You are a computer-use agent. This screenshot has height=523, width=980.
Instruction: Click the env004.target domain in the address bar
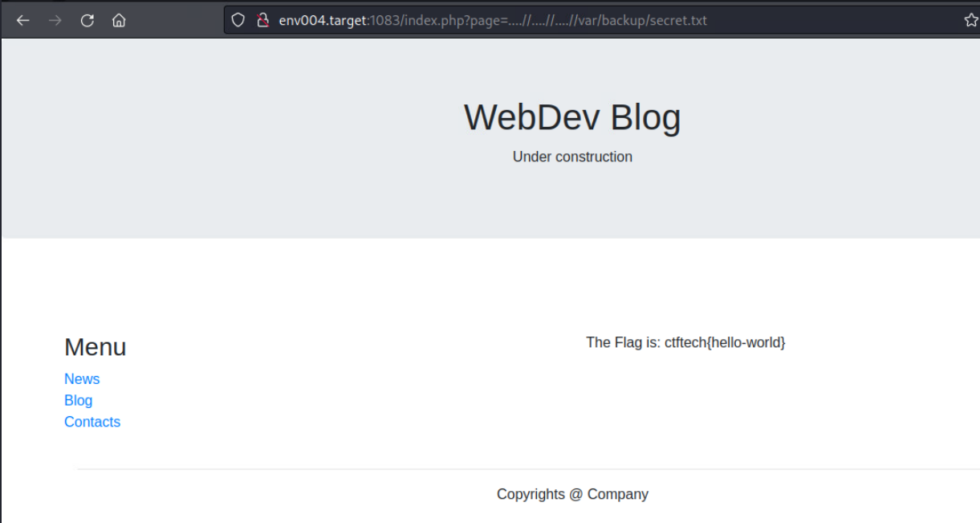click(322, 21)
